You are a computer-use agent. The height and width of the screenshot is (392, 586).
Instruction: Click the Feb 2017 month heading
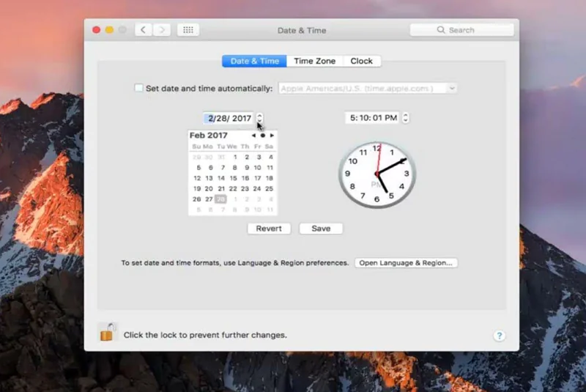pyautogui.click(x=209, y=136)
